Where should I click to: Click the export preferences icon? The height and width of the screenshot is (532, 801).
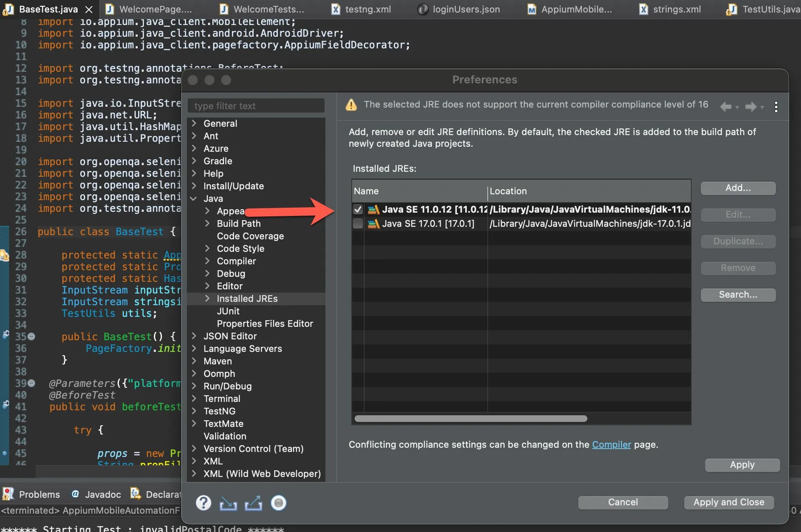pos(253,503)
